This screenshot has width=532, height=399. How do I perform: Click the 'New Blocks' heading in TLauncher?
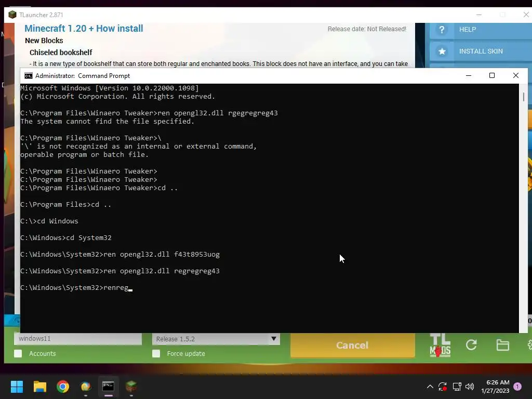pyautogui.click(x=44, y=41)
